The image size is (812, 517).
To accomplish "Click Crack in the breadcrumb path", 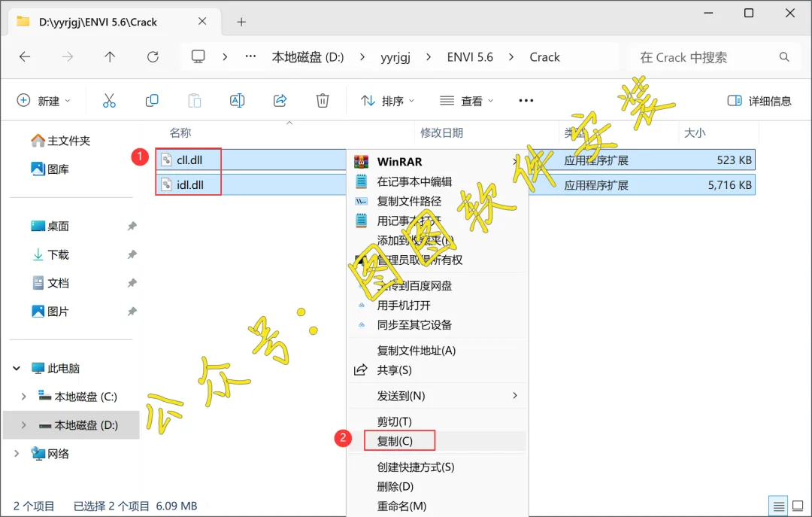I will tap(544, 57).
